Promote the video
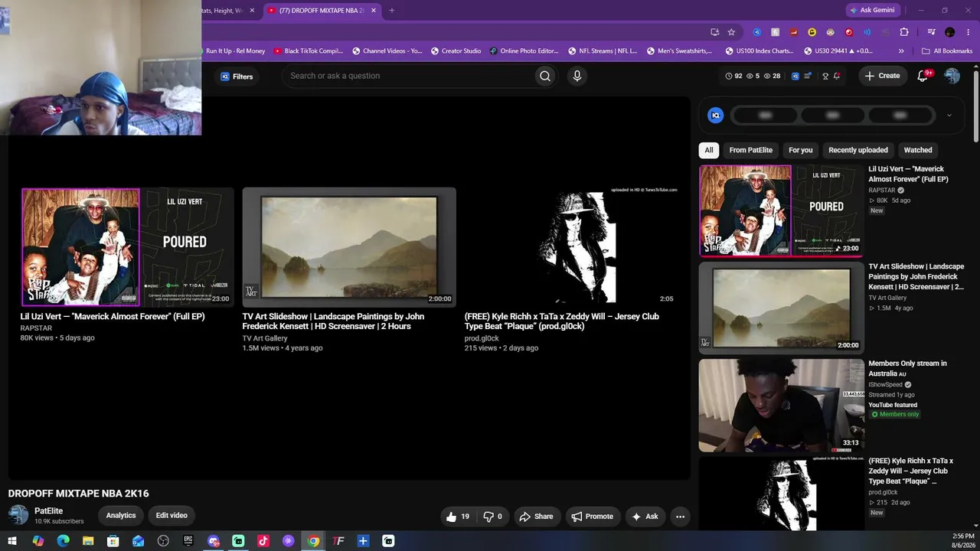980x551 pixels. 593,517
